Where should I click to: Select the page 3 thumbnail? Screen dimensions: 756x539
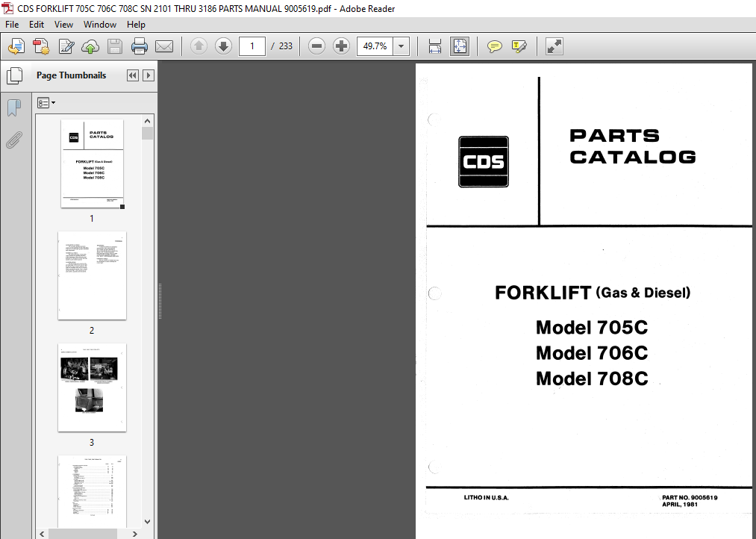(92, 387)
